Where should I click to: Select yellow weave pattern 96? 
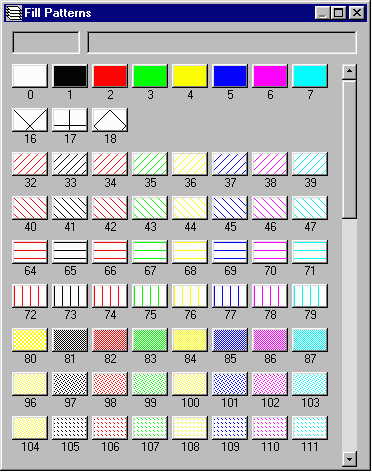coord(30,384)
